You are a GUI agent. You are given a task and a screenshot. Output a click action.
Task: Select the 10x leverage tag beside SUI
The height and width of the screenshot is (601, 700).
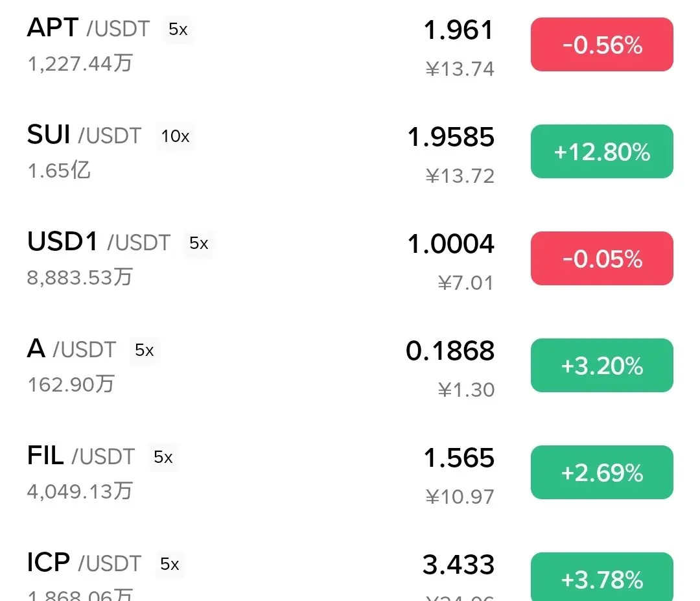coord(176,136)
